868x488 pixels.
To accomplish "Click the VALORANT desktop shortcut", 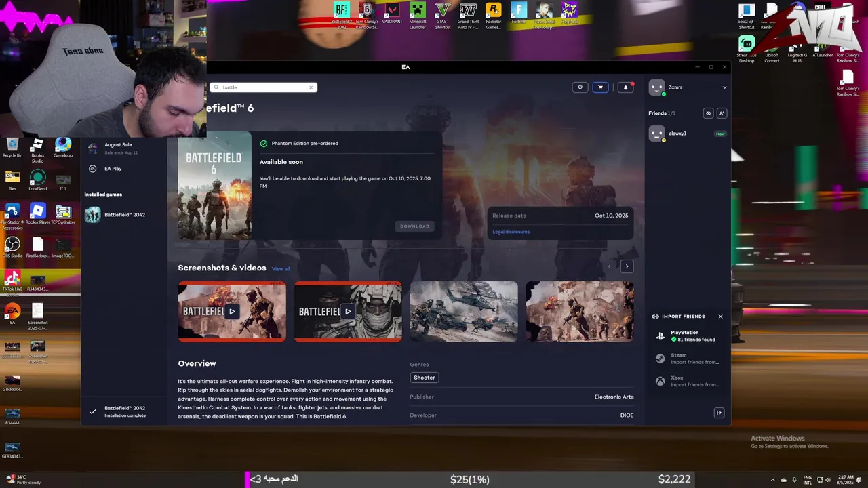I will pos(392,15).
